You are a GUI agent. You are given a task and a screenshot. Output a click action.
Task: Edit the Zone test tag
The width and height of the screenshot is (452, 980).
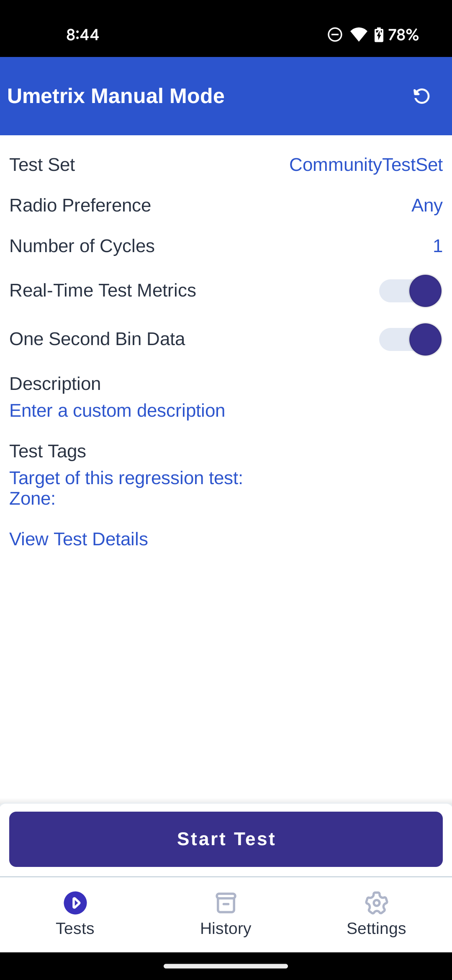[32, 499]
